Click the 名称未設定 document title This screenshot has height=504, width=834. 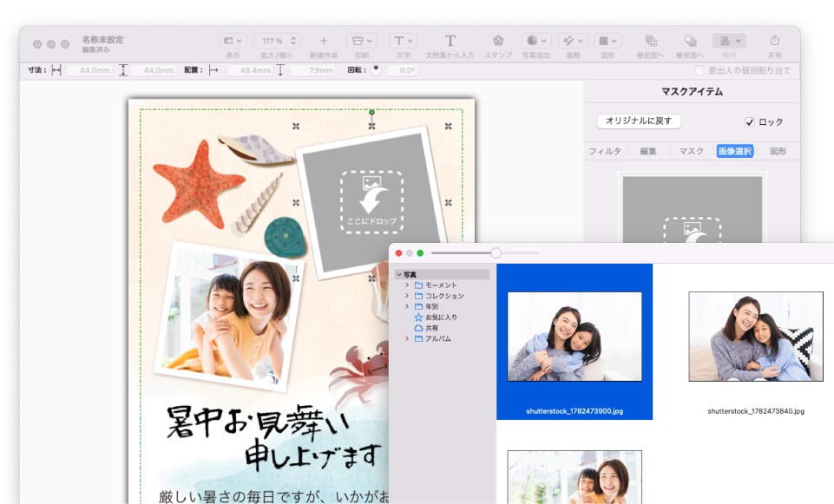click(102, 39)
